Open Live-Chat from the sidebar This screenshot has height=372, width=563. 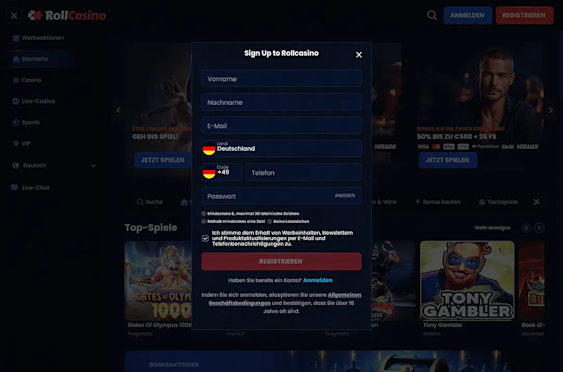point(30,187)
